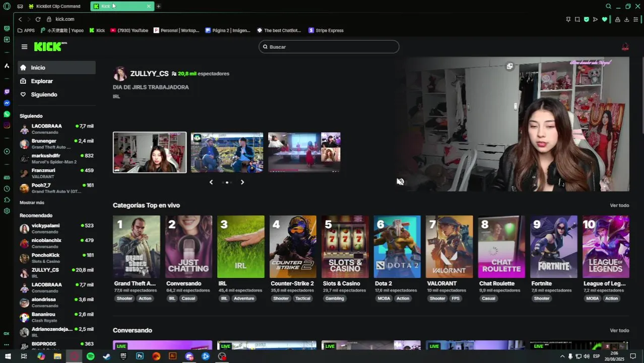Click the FPS tag under VALORANT
This screenshot has height=363, width=644.
click(x=456, y=298)
